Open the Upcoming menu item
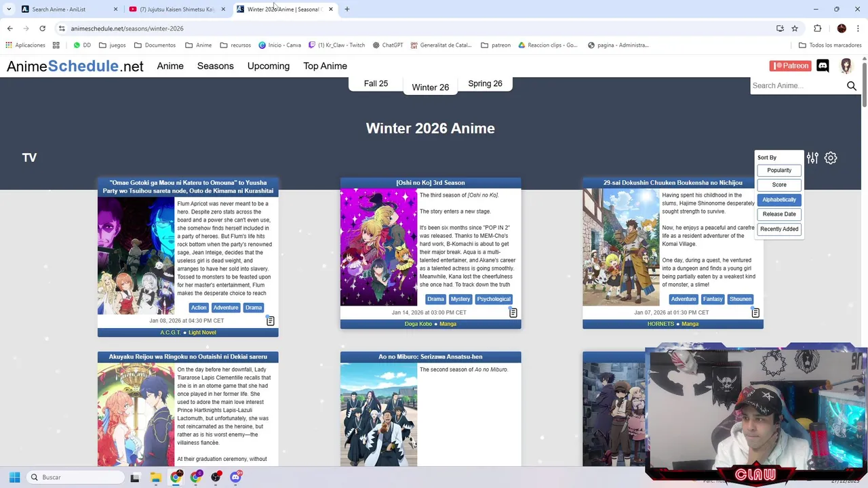 (x=269, y=66)
